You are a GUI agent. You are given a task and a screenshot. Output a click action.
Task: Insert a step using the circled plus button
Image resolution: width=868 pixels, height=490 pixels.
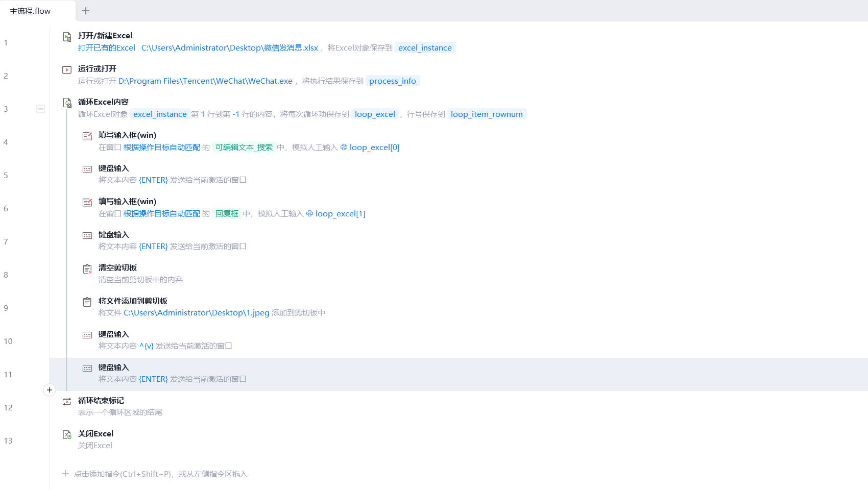tap(50, 390)
